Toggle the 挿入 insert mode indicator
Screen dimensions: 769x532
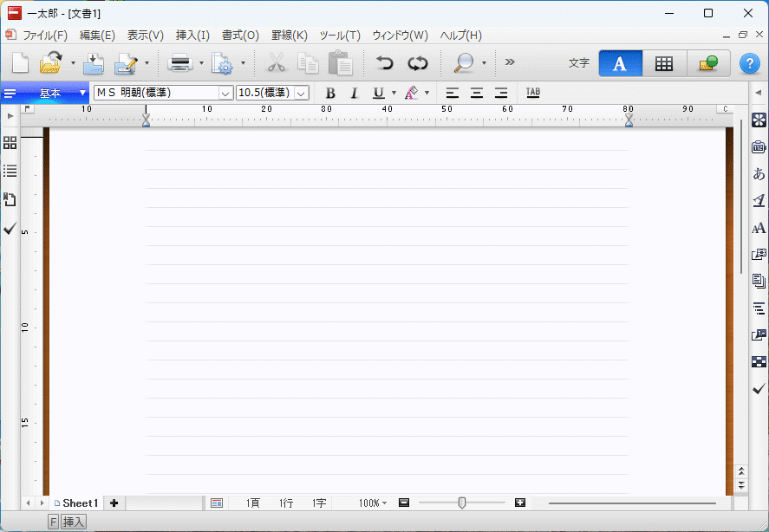74,522
